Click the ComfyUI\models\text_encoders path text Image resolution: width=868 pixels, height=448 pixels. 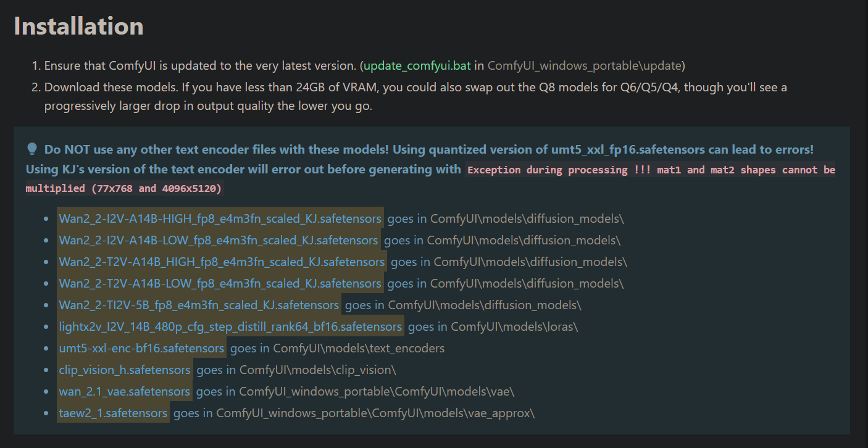359,348
